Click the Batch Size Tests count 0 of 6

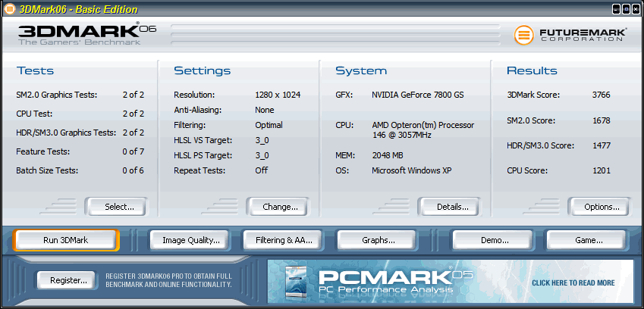133,170
